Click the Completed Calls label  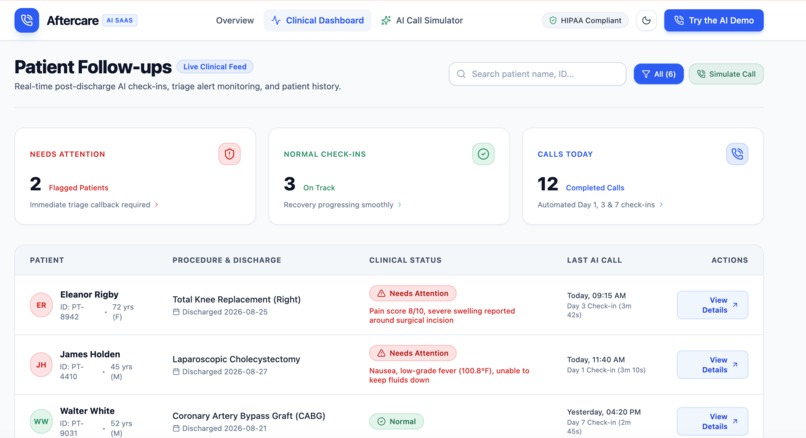(595, 188)
